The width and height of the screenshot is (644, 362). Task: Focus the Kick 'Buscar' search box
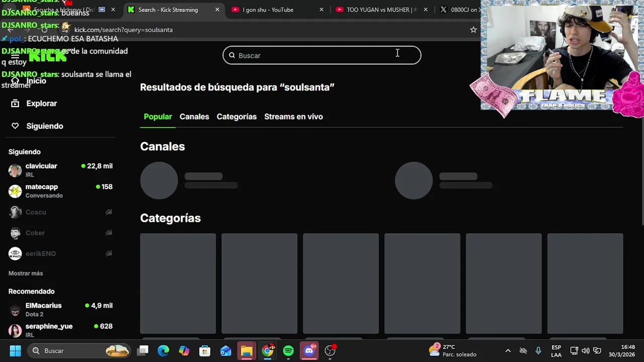[322, 55]
